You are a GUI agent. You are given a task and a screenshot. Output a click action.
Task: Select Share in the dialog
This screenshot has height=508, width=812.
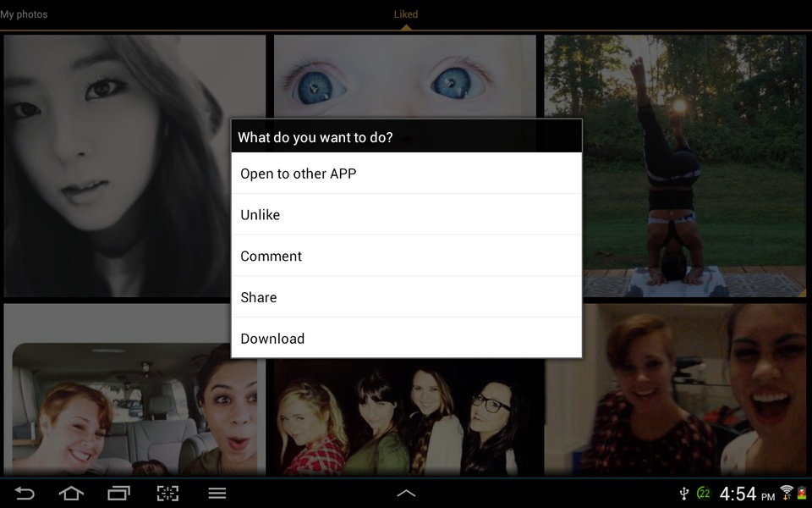click(407, 297)
